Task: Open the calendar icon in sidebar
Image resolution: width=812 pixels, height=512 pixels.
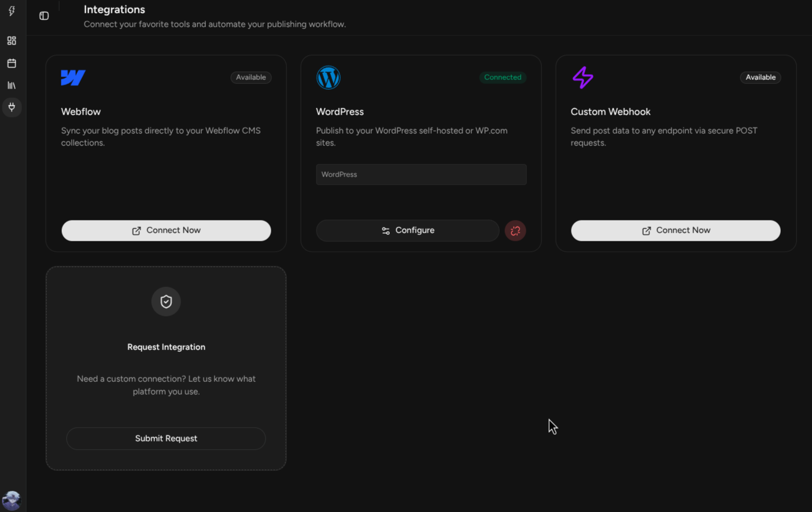Action: 12,63
